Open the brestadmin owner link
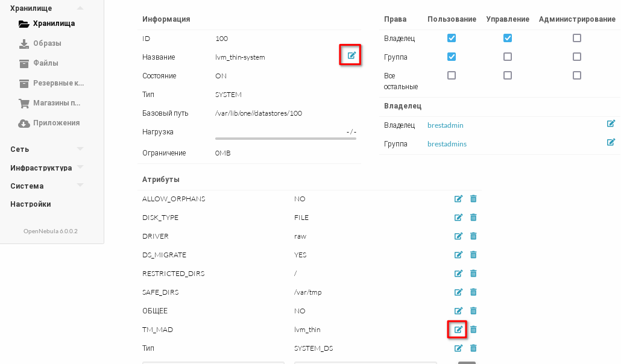 click(445, 125)
